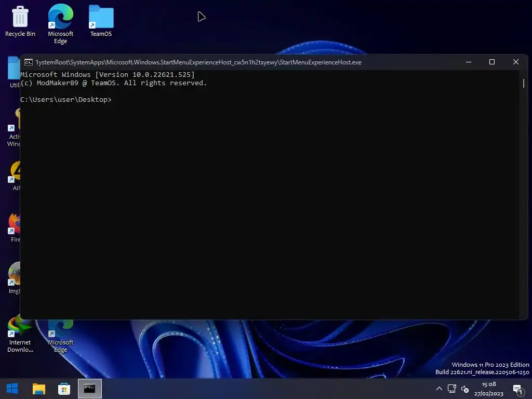Open the network status tray icon

click(x=452, y=389)
